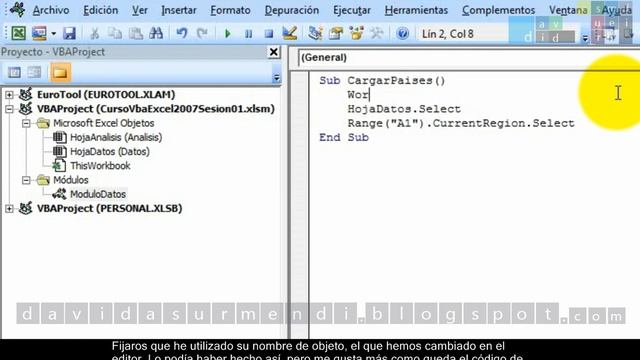This screenshot has width=640, height=360.
Task: Click the Copy icon in the toolbar
Action: tap(115, 33)
